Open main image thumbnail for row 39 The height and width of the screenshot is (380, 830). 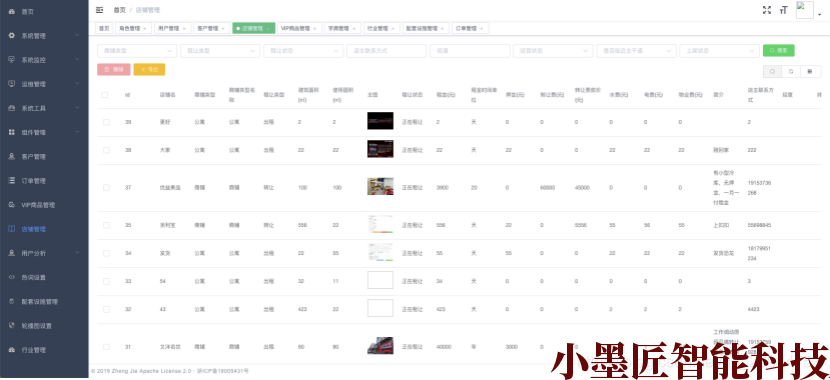click(x=380, y=121)
